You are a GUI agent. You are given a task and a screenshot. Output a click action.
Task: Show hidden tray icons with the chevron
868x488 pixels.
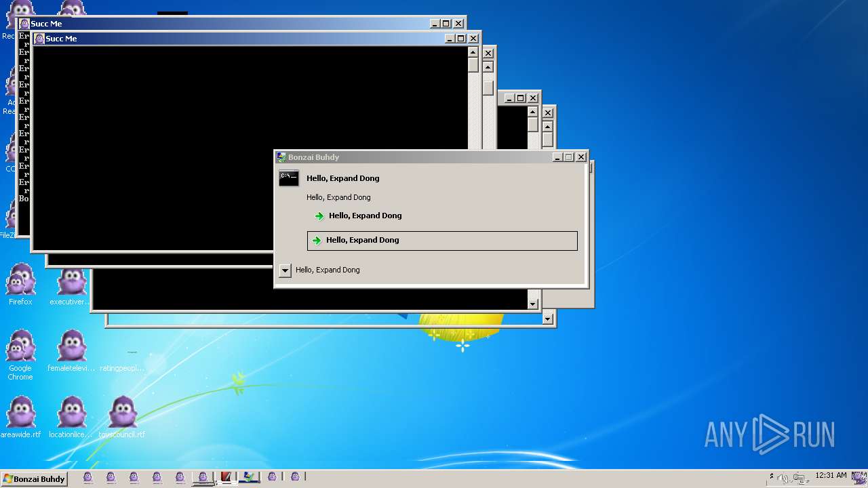pyautogui.click(x=771, y=476)
